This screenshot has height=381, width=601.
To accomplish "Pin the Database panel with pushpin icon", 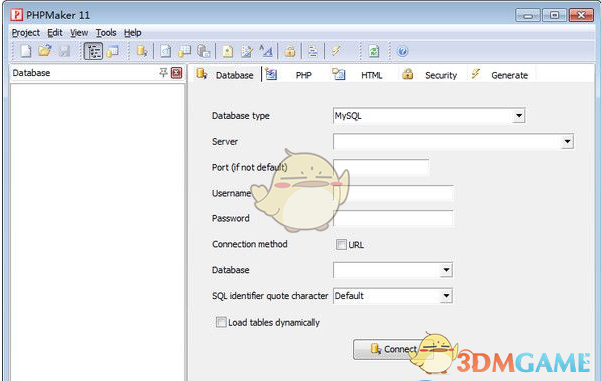I will (164, 72).
